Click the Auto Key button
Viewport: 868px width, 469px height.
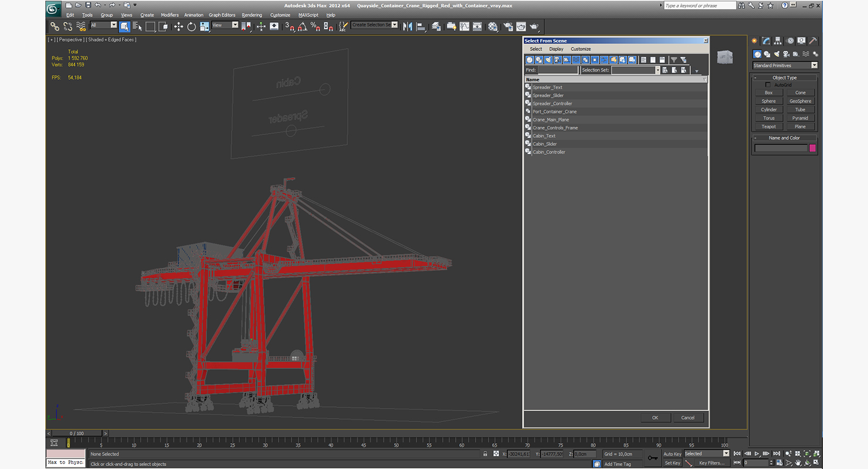pyautogui.click(x=672, y=454)
